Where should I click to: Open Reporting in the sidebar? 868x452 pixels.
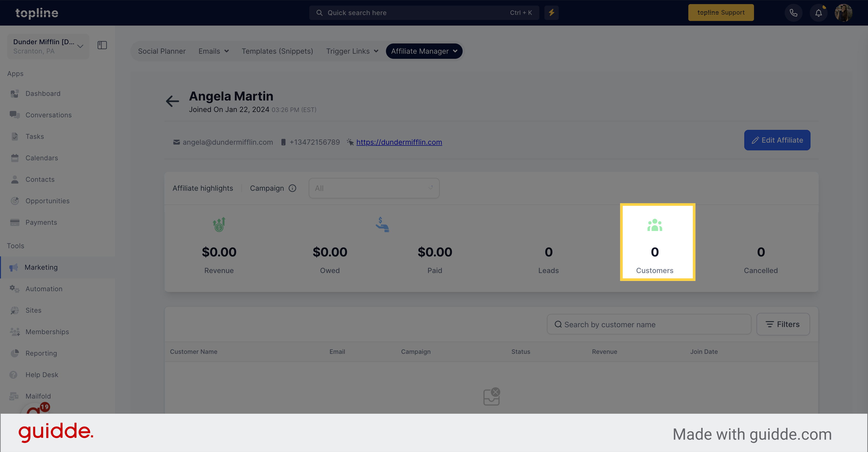point(41,353)
